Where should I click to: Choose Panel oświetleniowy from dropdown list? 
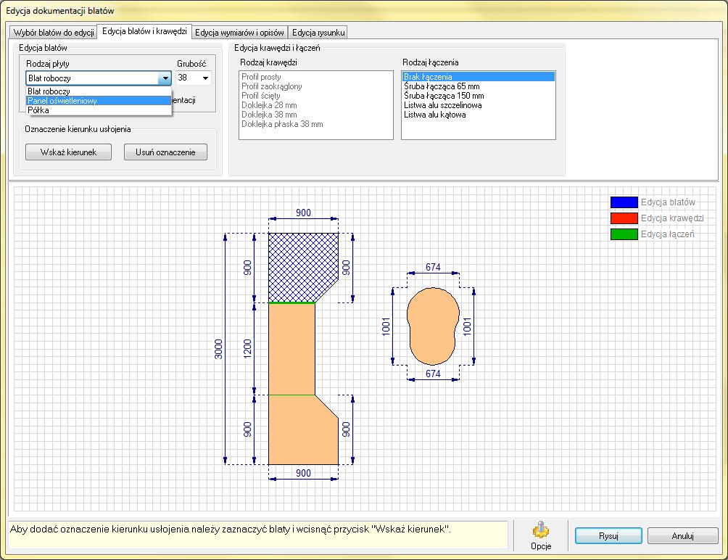click(99, 100)
